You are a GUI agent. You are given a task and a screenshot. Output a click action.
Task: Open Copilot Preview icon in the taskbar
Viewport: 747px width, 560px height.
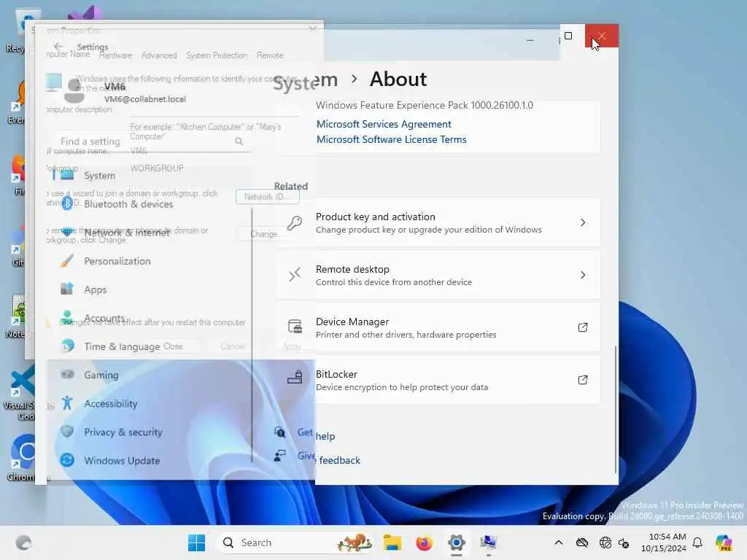(x=724, y=542)
